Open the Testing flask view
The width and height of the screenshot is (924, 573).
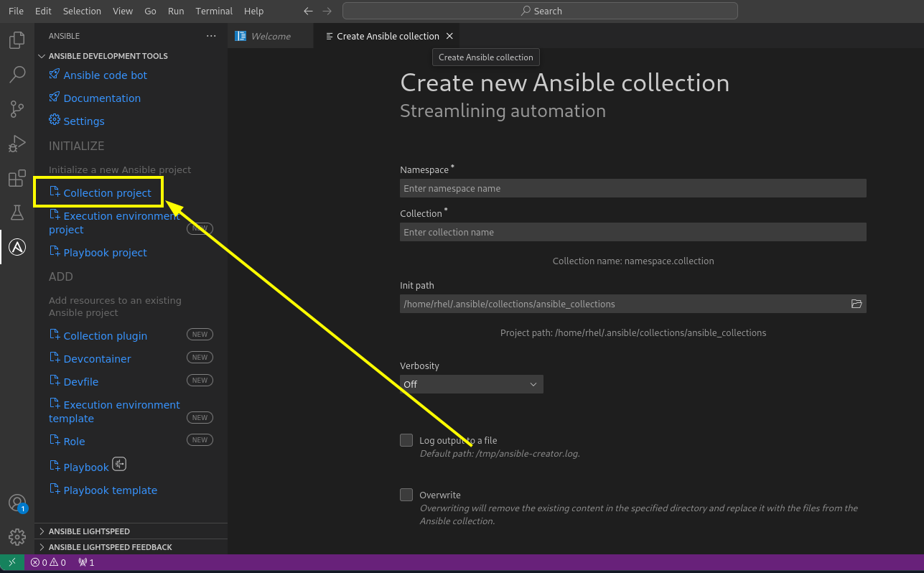coord(17,213)
